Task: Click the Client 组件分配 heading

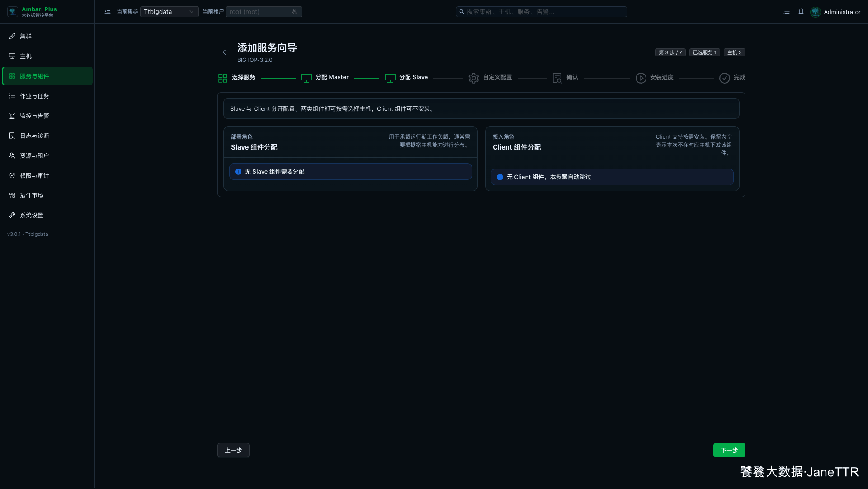Action: tap(517, 147)
